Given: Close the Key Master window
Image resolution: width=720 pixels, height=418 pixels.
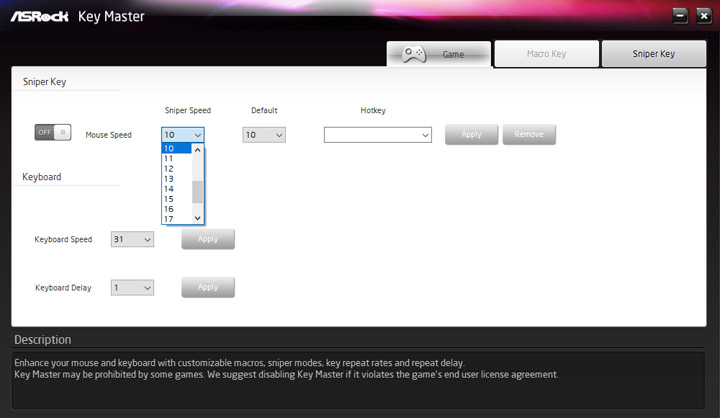Looking at the screenshot, I should [704, 16].
